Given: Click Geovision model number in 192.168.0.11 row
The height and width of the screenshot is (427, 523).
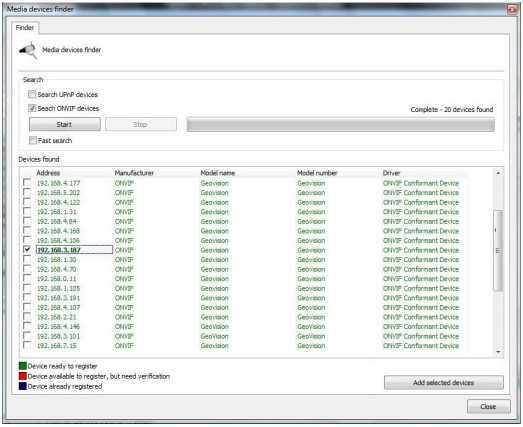Looking at the screenshot, I should [311, 279].
